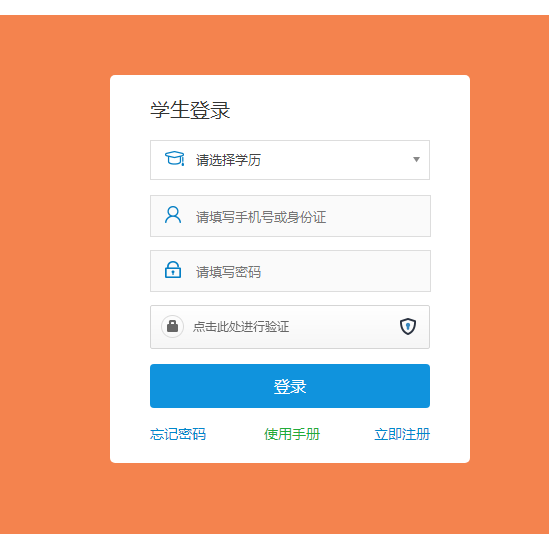Click blank white card area beside heading
Screen dimensions: 549x534
tap(347, 110)
